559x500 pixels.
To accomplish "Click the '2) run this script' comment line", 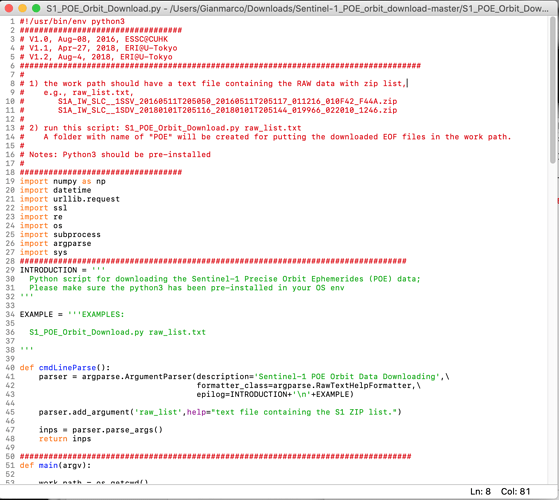I will pos(160,128).
